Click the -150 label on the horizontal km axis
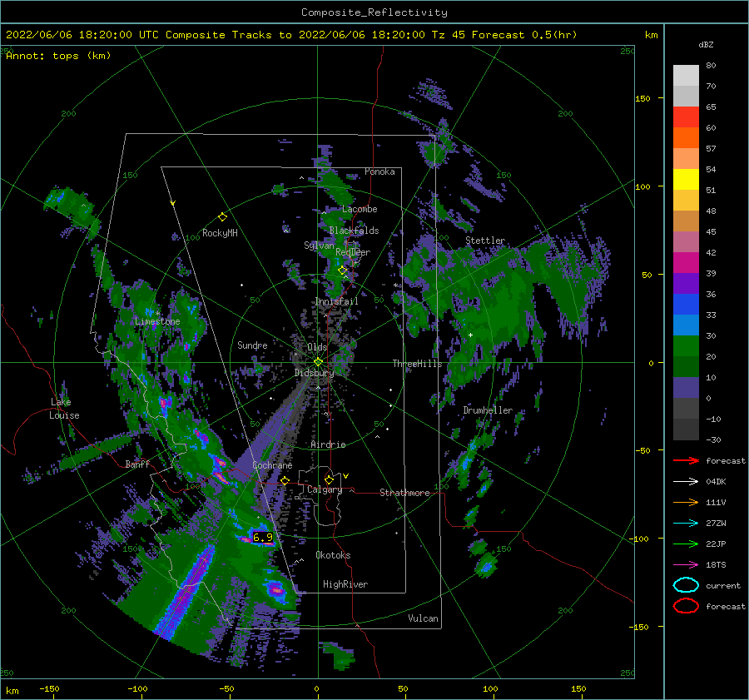The height and width of the screenshot is (700, 749). click(x=49, y=688)
